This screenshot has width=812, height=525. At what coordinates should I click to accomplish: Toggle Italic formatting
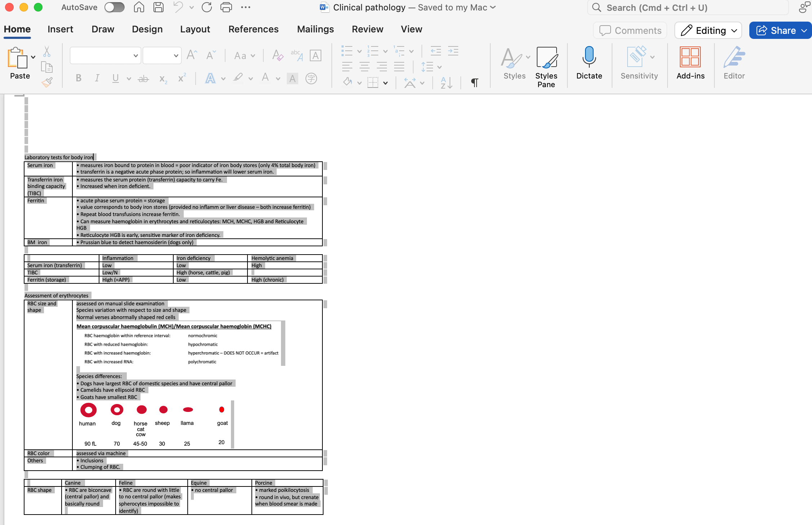click(x=97, y=78)
